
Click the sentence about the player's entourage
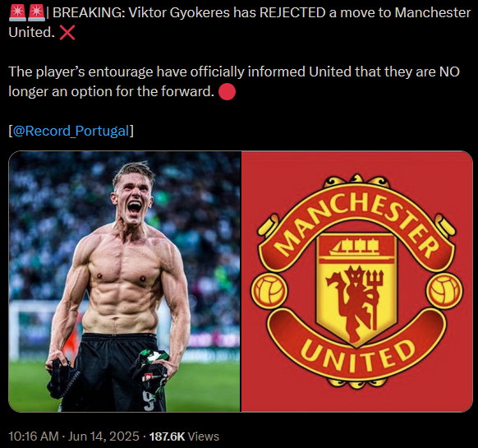[234, 81]
